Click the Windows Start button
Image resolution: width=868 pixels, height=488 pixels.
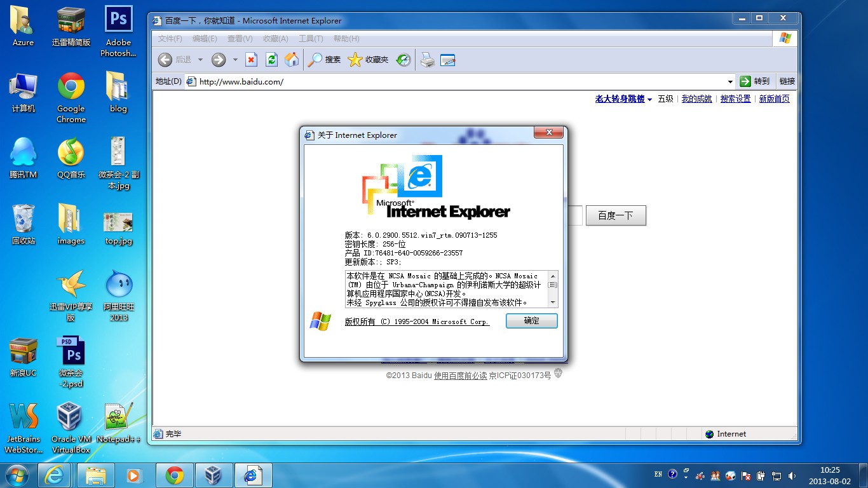(17, 475)
